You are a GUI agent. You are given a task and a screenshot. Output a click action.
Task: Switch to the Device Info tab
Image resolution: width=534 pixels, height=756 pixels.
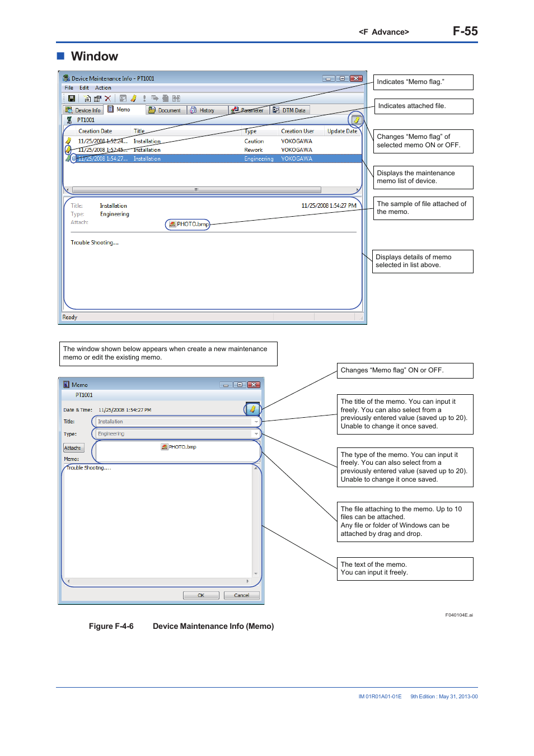pos(83,110)
